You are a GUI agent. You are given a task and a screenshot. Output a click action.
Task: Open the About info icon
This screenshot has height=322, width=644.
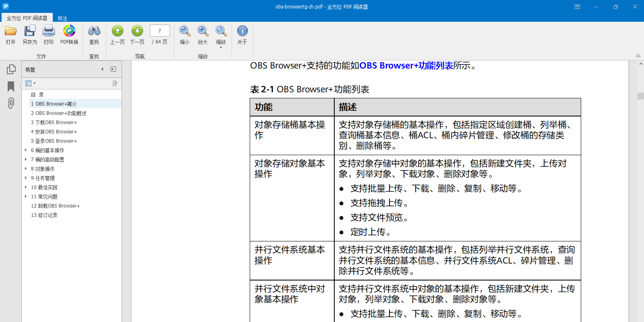coord(242,31)
